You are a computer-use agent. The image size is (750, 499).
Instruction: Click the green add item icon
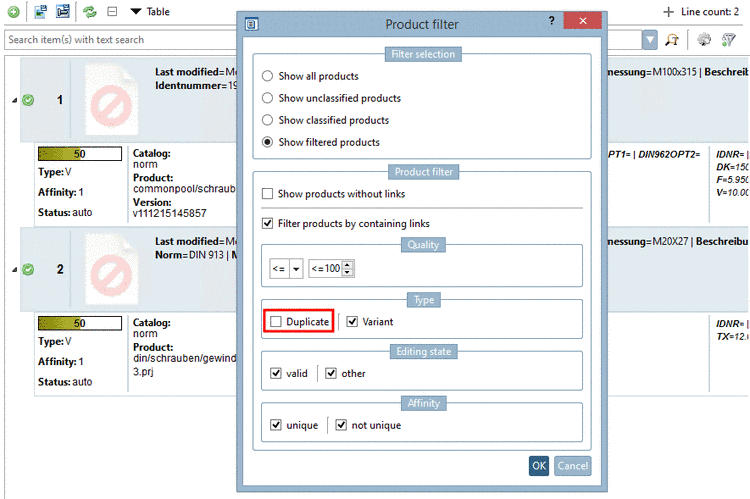13,12
